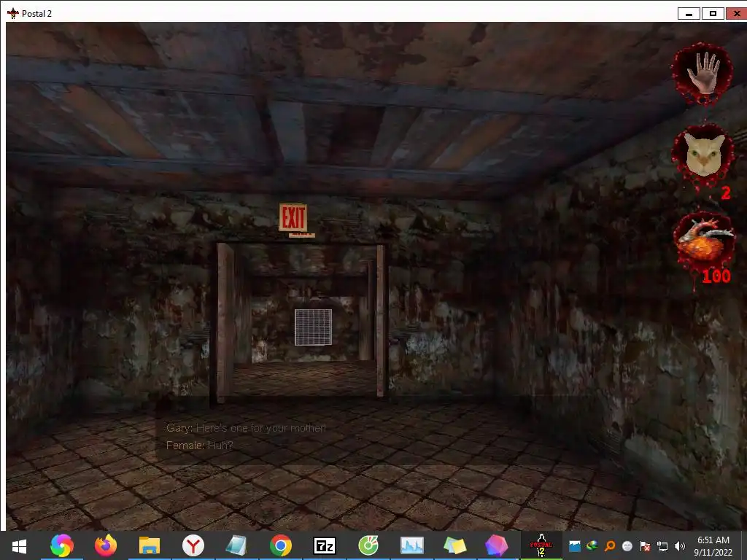Open the clock showing 6:51 AM
Screen dimensions: 747x560
pyautogui.click(x=713, y=545)
